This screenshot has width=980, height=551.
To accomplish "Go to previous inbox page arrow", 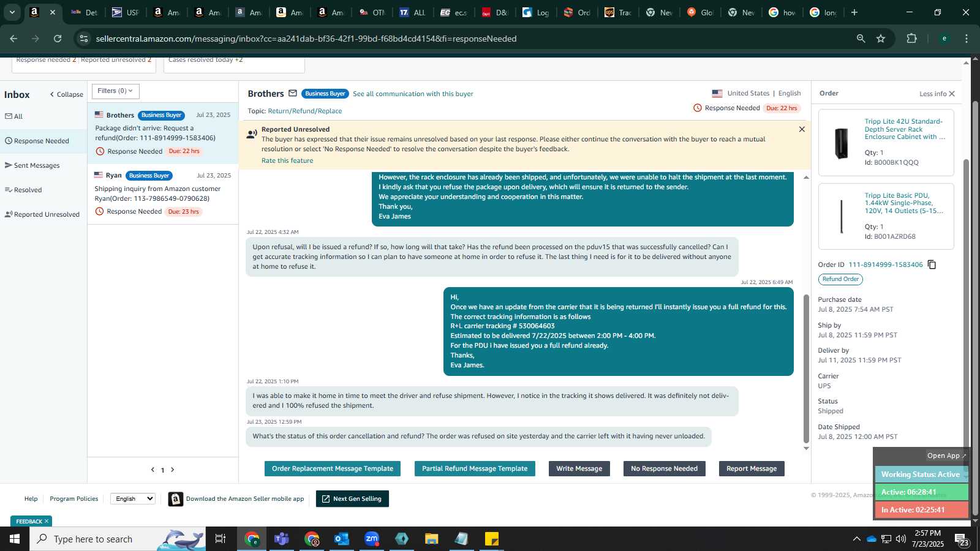I will (x=153, y=470).
